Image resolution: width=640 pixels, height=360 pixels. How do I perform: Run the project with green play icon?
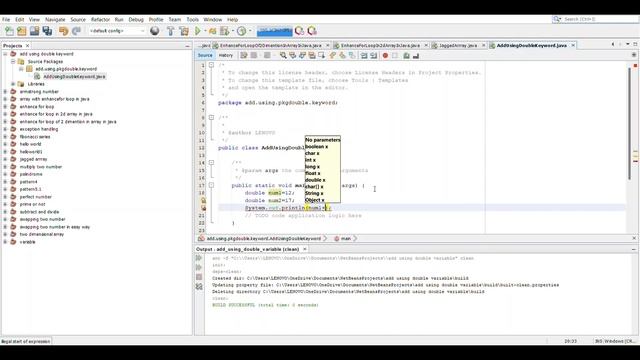(198, 31)
